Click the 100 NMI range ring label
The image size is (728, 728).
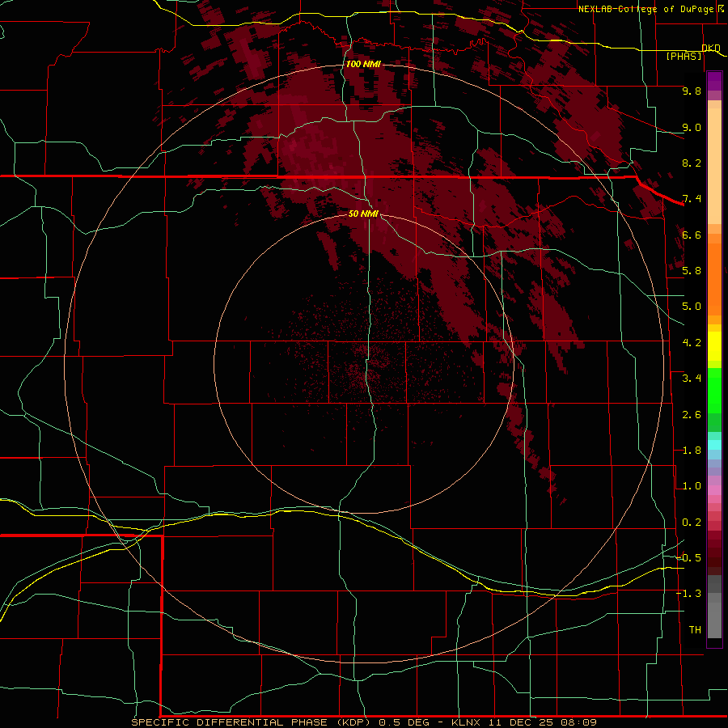(x=363, y=64)
